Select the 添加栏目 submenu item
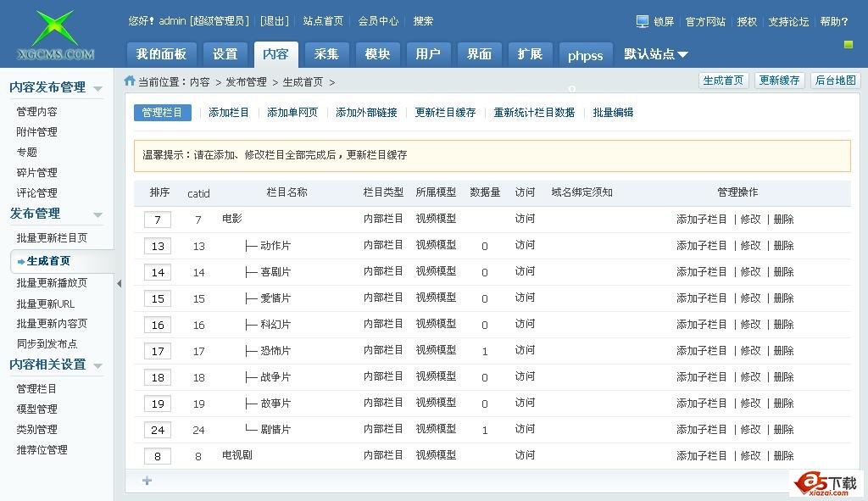The image size is (868, 501). click(229, 113)
